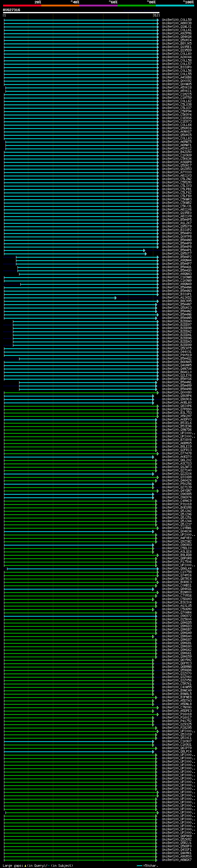Select the UniRef100_A4S6B6 label

point(177,78)
